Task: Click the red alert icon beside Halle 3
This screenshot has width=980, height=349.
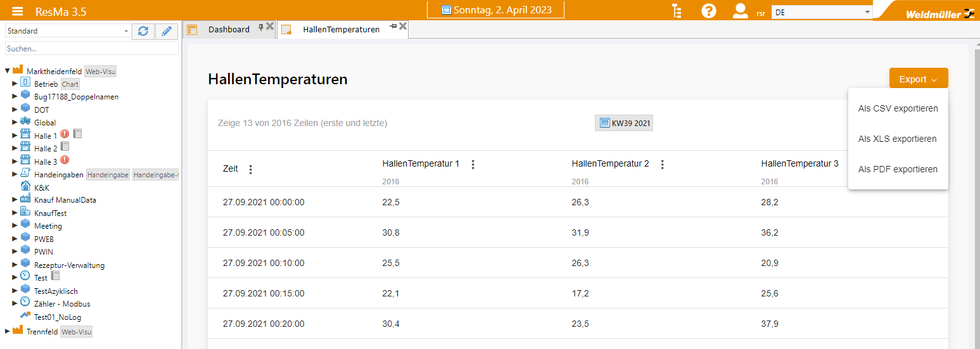Action: click(65, 161)
